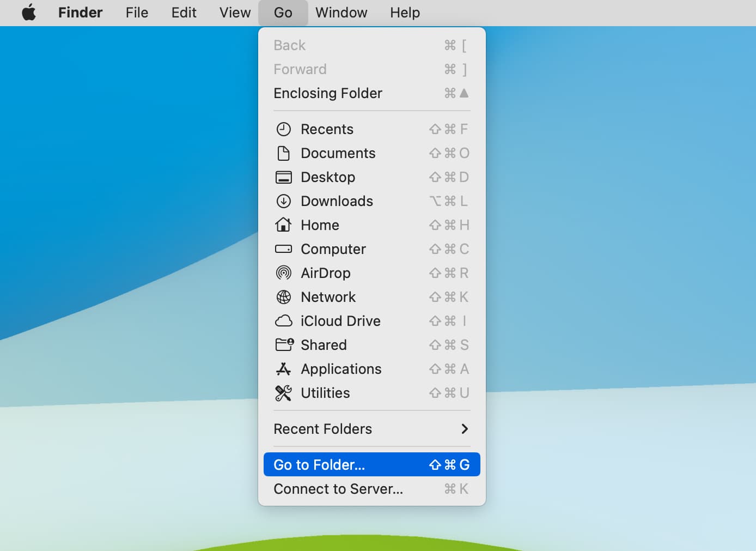The height and width of the screenshot is (551, 756).
Task: Click the Network globe icon
Action: (283, 297)
